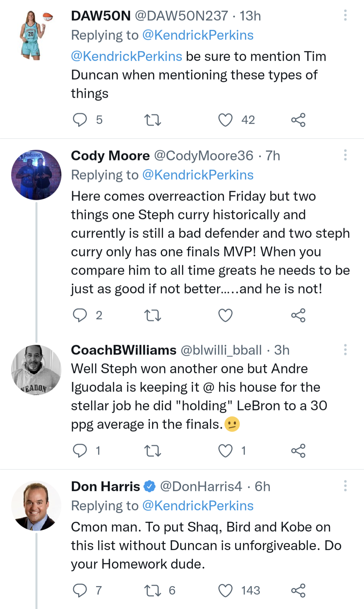This screenshot has height=609, width=364.
Task: Retweet Don Harris' tweet with 6 retweets
Action: pos(153,590)
